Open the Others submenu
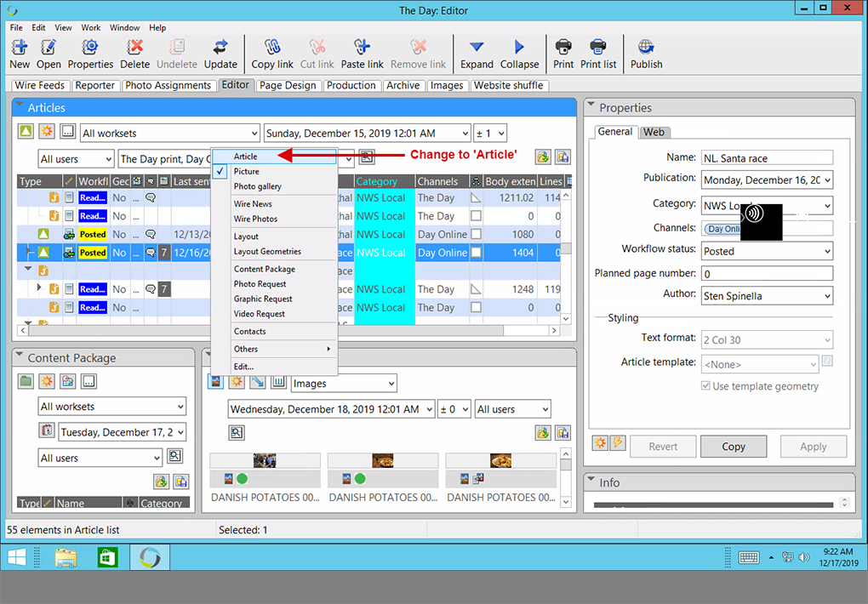 (x=275, y=349)
